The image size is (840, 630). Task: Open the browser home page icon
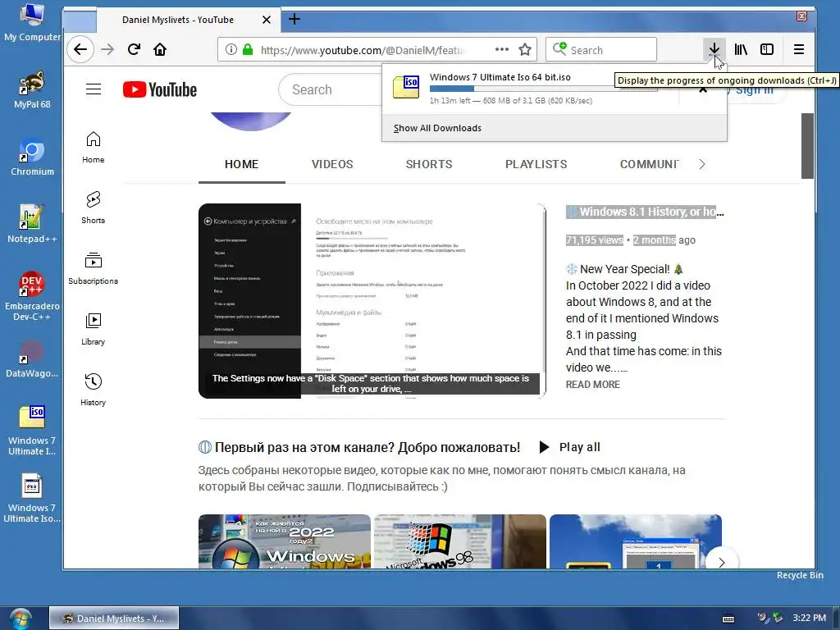160,50
